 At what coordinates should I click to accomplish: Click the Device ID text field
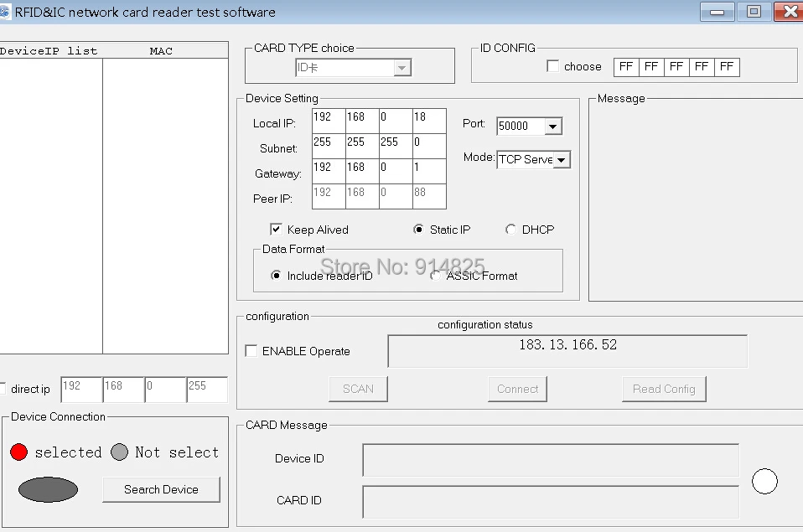551,460
